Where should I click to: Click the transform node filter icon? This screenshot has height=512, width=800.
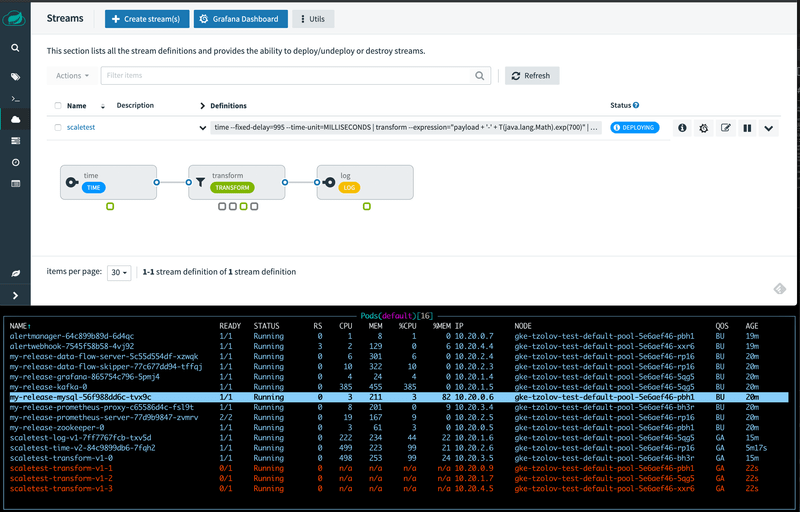click(x=201, y=182)
